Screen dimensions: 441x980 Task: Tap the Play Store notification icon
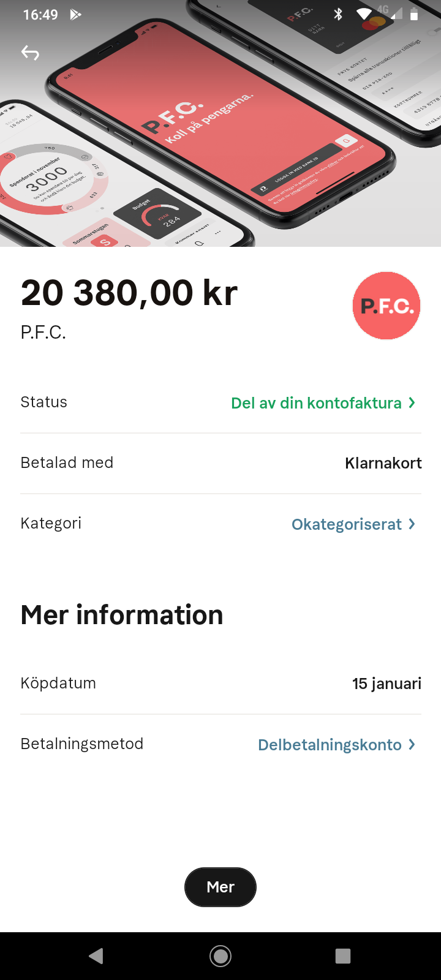(75, 14)
